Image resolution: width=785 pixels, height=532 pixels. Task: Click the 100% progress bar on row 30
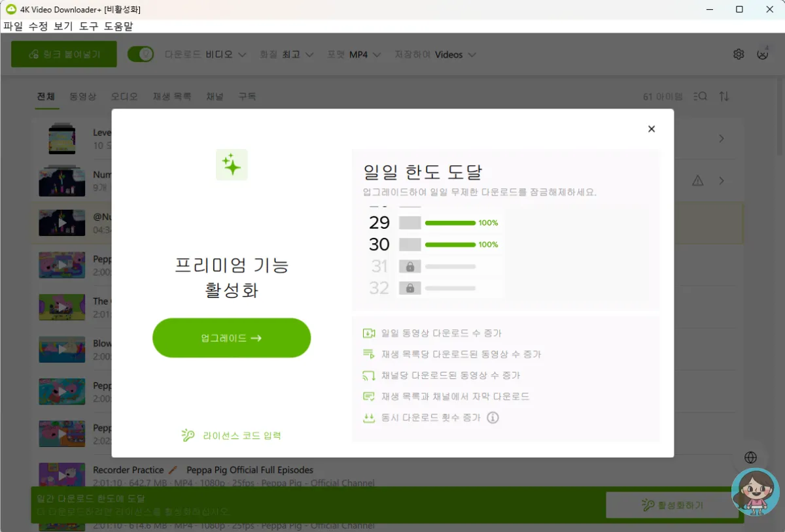(x=450, y=244)
